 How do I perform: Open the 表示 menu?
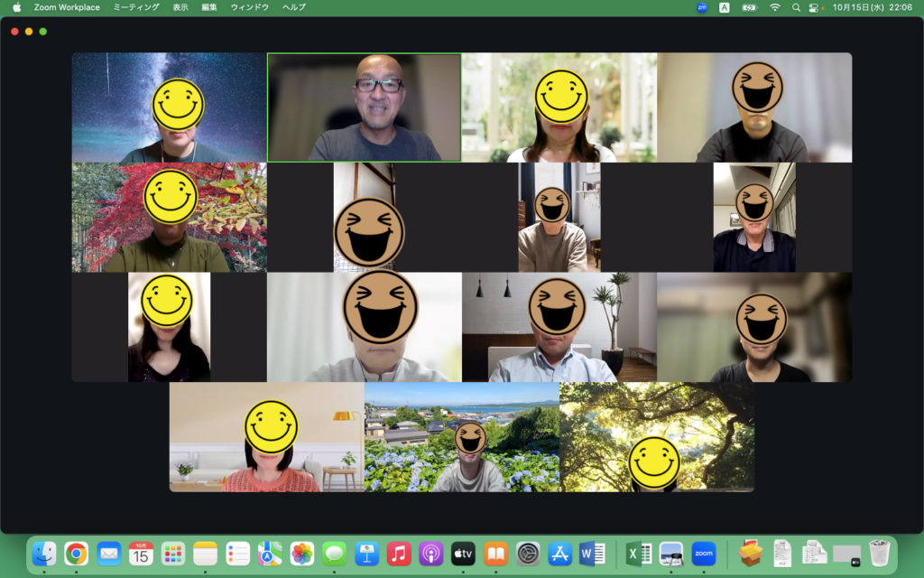click(x=180, y=7)
